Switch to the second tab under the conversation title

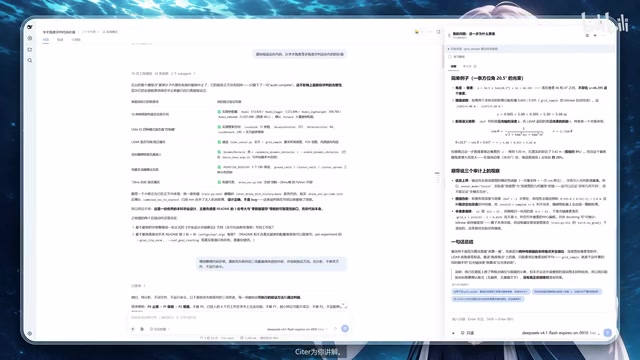pyautogui.click(x=60, y=40)
